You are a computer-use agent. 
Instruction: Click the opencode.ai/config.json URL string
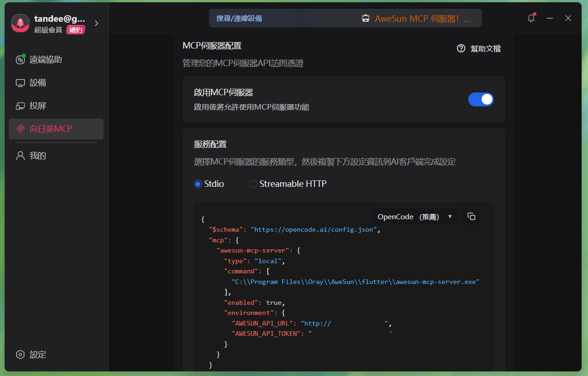(314, 229)
